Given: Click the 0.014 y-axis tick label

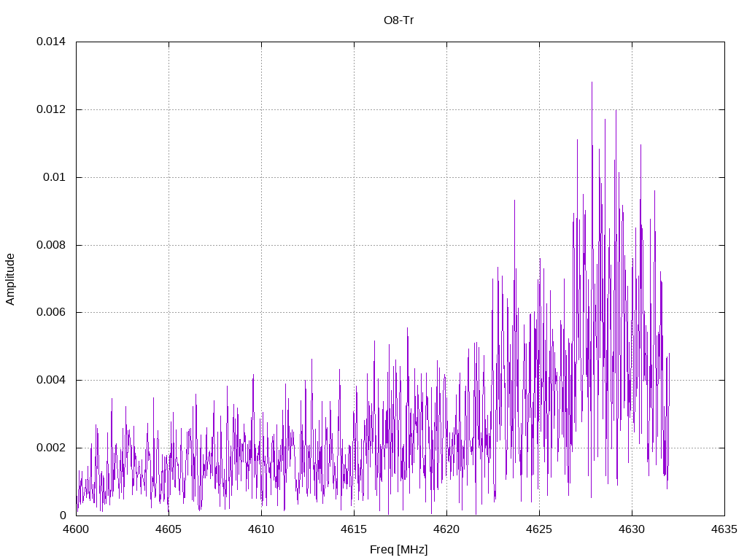Looking at the screenshot, I should [x=51, y=42].
